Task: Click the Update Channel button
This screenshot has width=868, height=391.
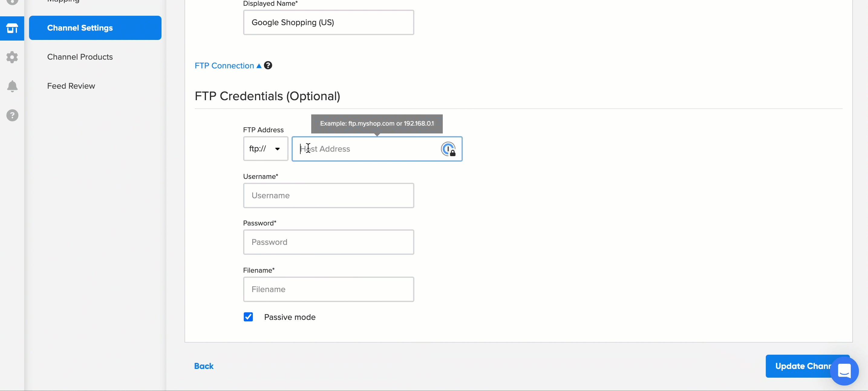Action: (807, 366)
